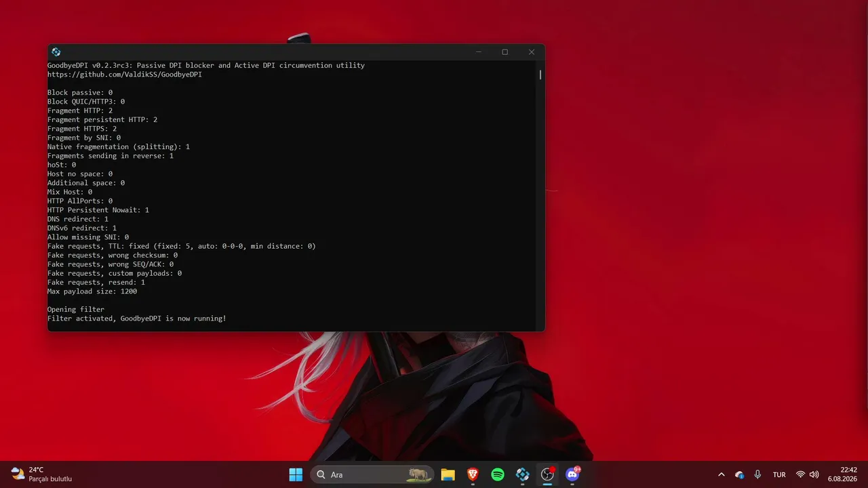Click the wildebeest search highlight image
The width and height of the screenshot is (868, 488).
coord(419,474)
